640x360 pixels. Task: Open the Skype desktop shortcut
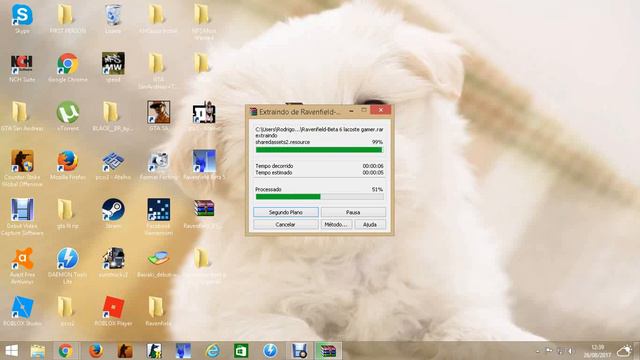(22, 19)
